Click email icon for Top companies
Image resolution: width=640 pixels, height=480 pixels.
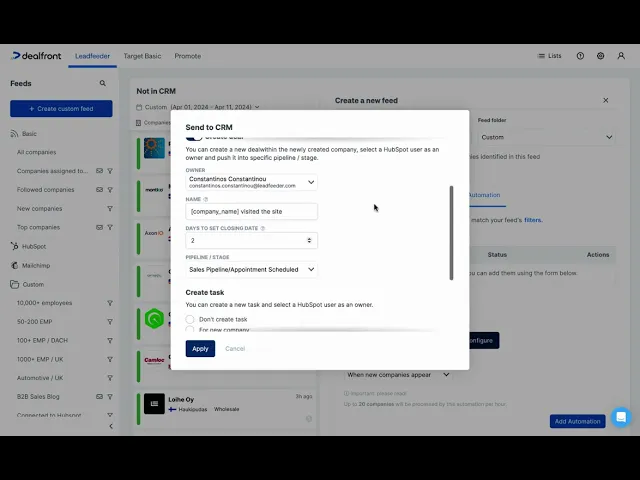99,227
